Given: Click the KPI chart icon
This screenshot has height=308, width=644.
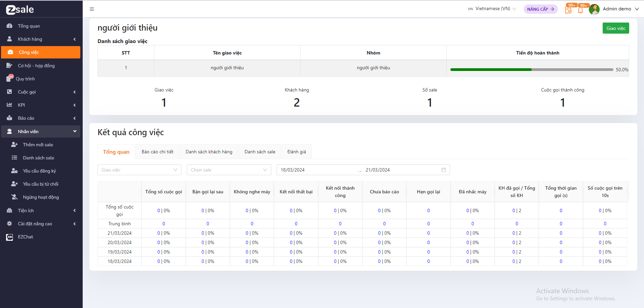Looking at the screenshot, I should [x=9, y=105].
